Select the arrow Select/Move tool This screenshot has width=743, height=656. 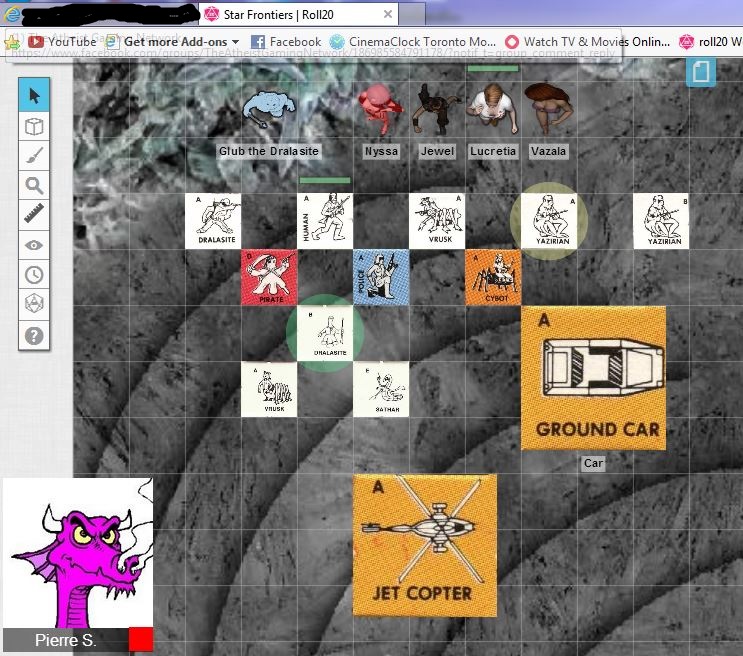[x=34, y=96]
